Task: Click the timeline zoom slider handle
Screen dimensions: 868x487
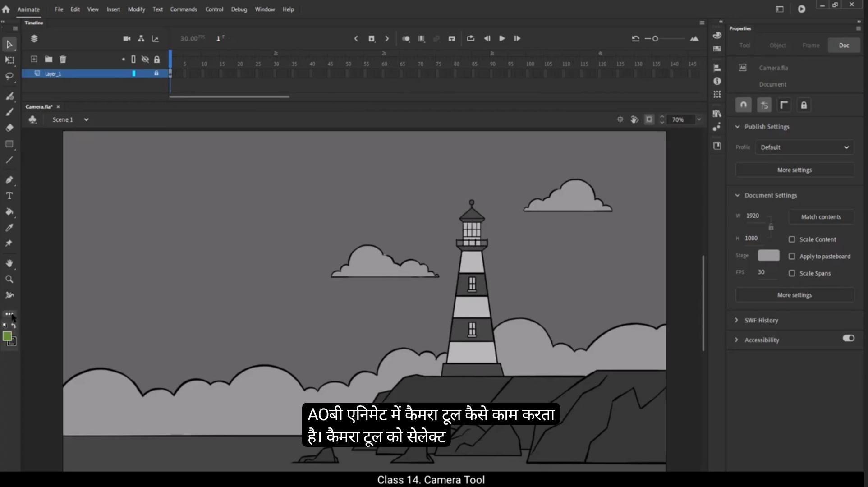Action: pos(655,39)
